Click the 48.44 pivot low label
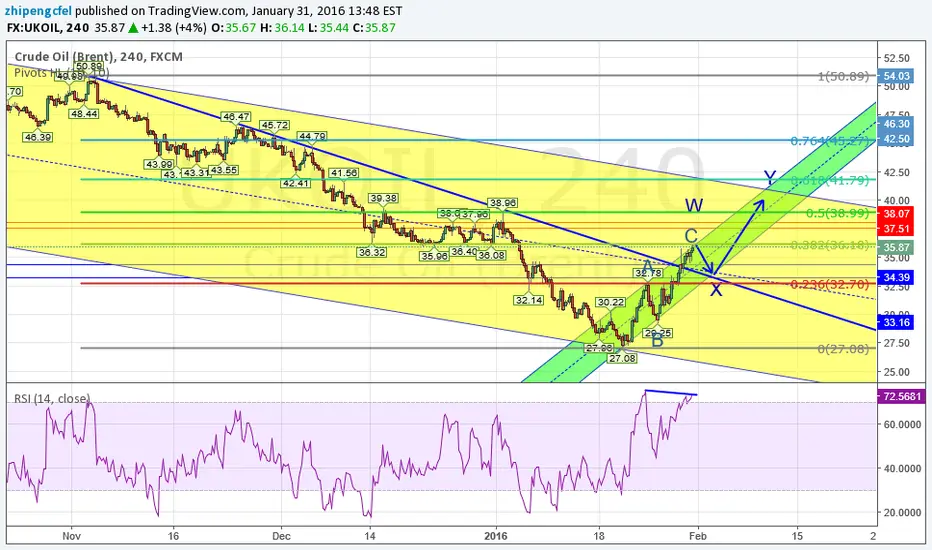The image size is (932, 550). coord(84,114)
